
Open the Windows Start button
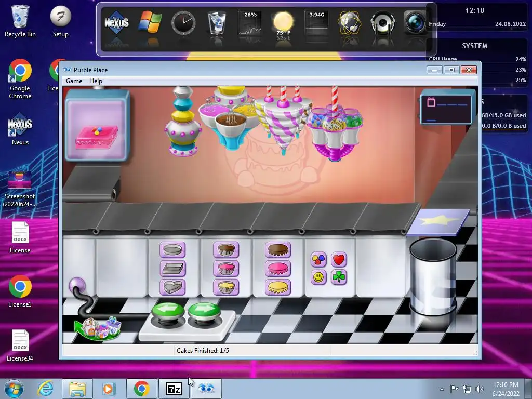[14, 389]
